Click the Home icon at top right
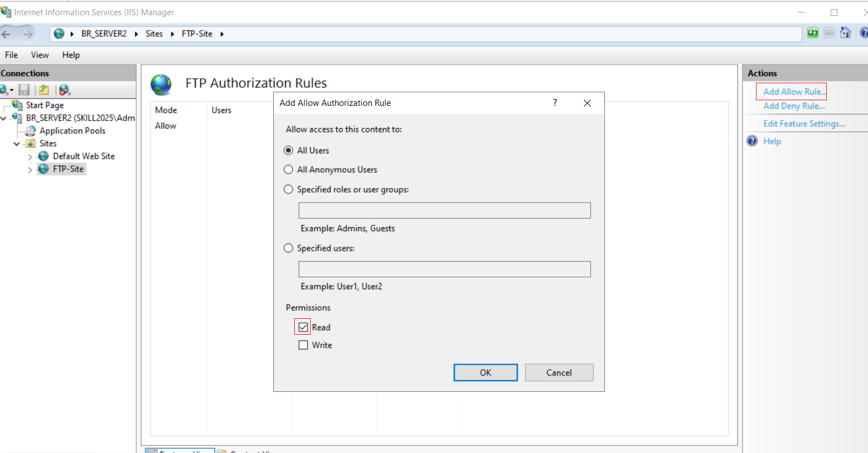This screenshot has width=868, height=453. point(845,33)
